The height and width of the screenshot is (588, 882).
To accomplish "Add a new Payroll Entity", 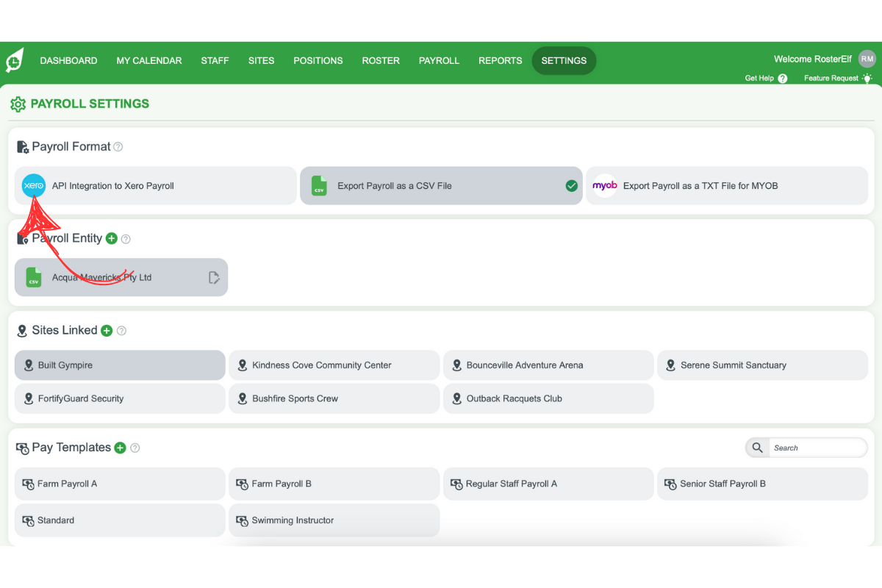I will pos(112,238).
